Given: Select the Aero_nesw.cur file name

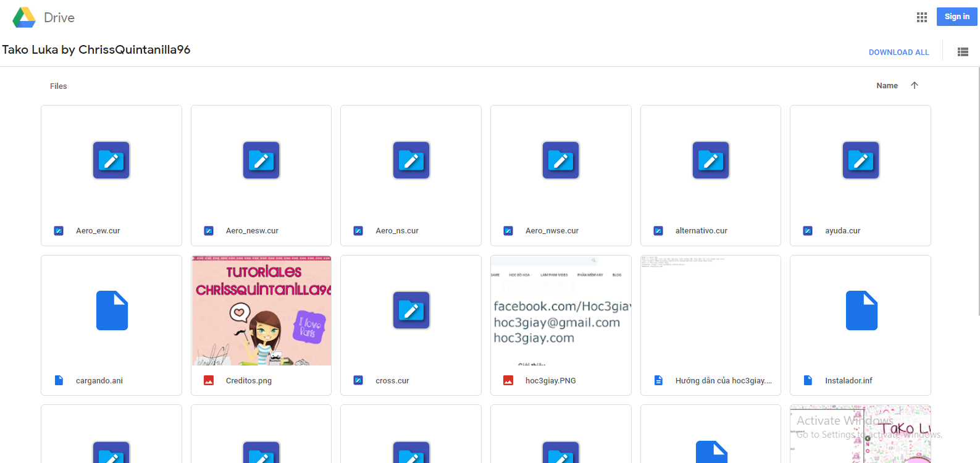Looking at the screenshot, I should [x=252, y=231].
